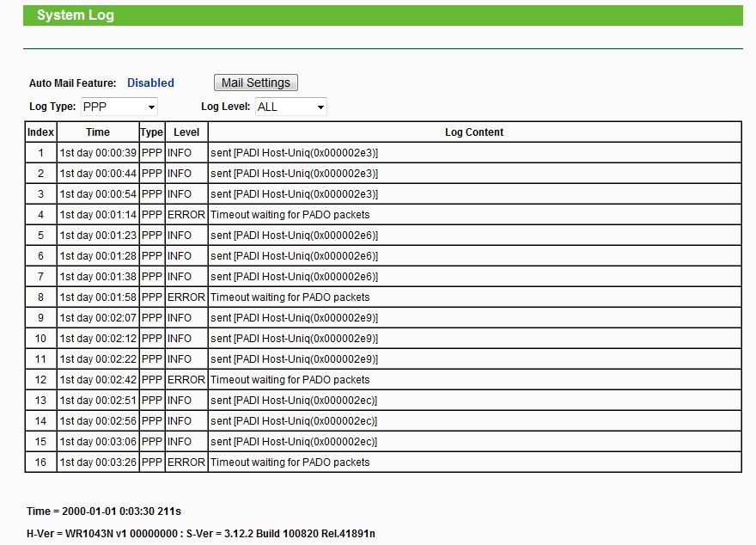
Task: Click time cell 1st day 00:01:23
Action: pyautogui.click(x=98, y=236)
